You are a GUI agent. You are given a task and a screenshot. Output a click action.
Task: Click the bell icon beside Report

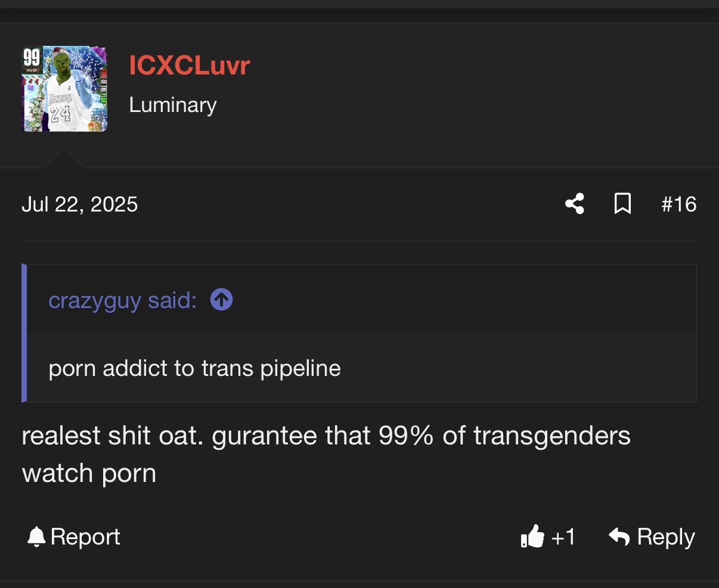coord(36,537)
